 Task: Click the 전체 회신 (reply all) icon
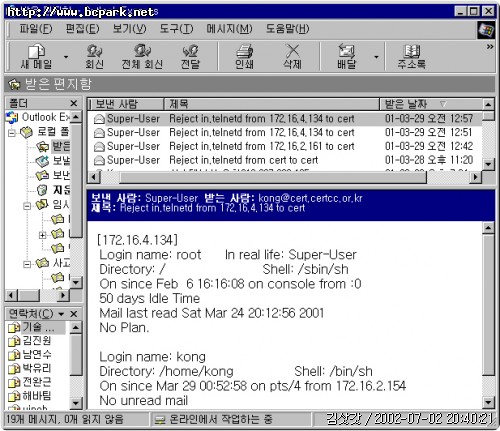142,56
